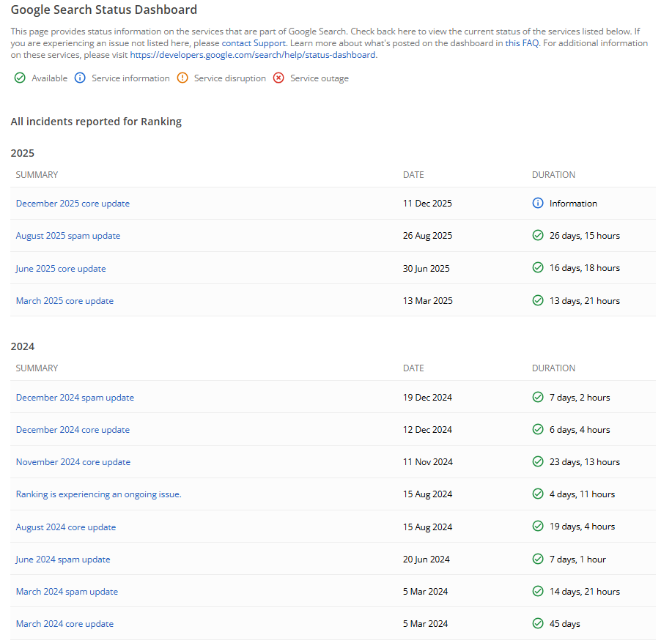Viewport: 672px width, 643px height.
Task: Click the orange Service disruption legend icon
Action: tap(182, 78)
